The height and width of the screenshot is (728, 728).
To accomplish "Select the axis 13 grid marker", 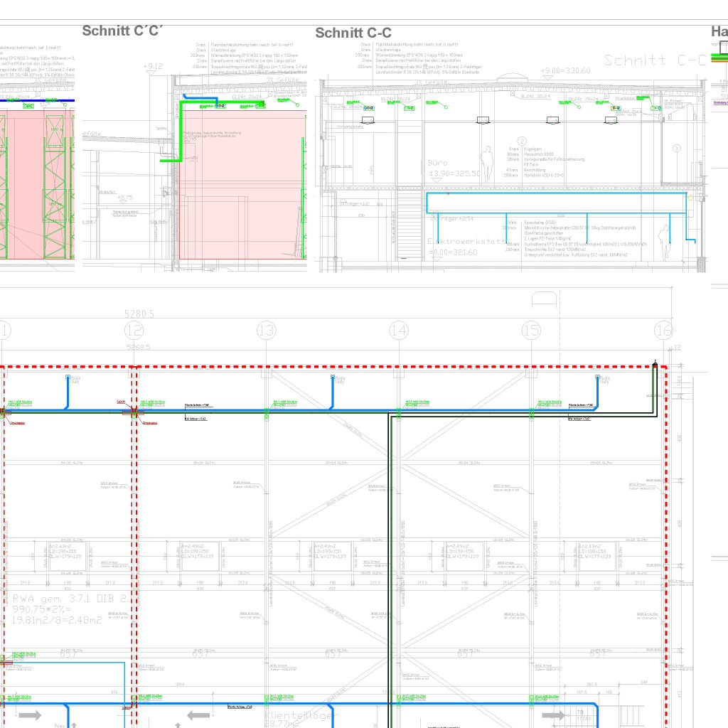I will (266, 331).
